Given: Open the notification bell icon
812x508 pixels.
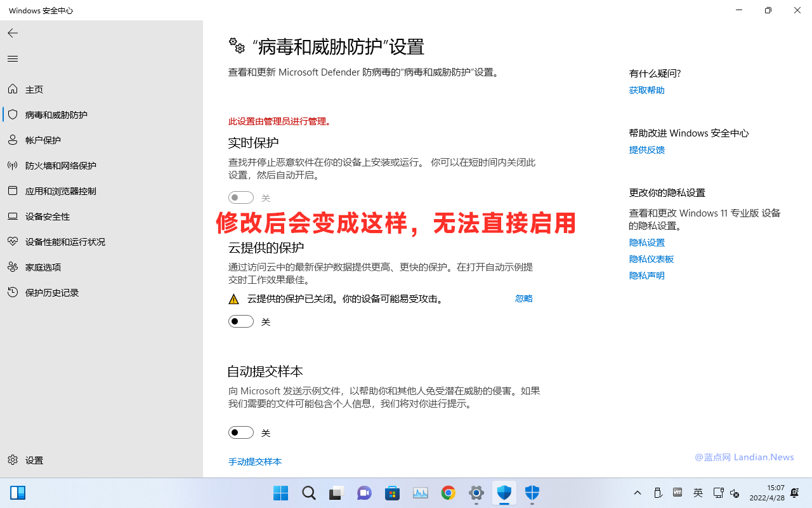Looking at the screenshot, I should pos(795,493).
